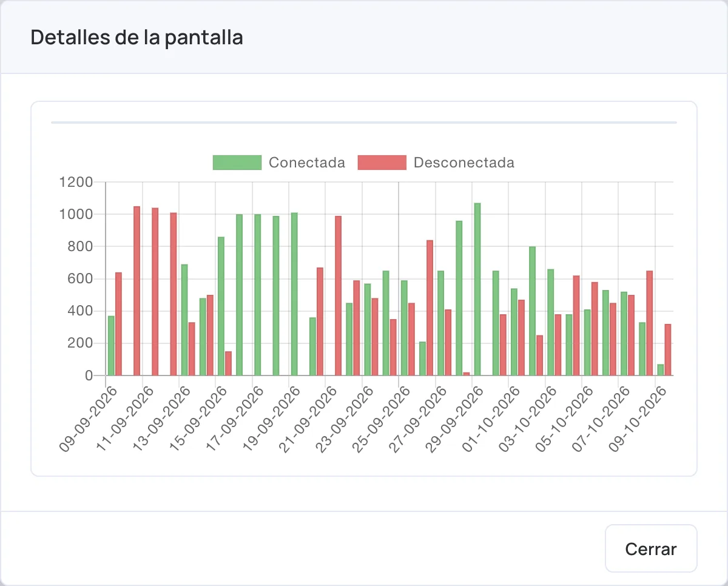The image size is (728, 586).
Task: Toggle the Desconectada legend red swatch
Action: tap(382, 163)
